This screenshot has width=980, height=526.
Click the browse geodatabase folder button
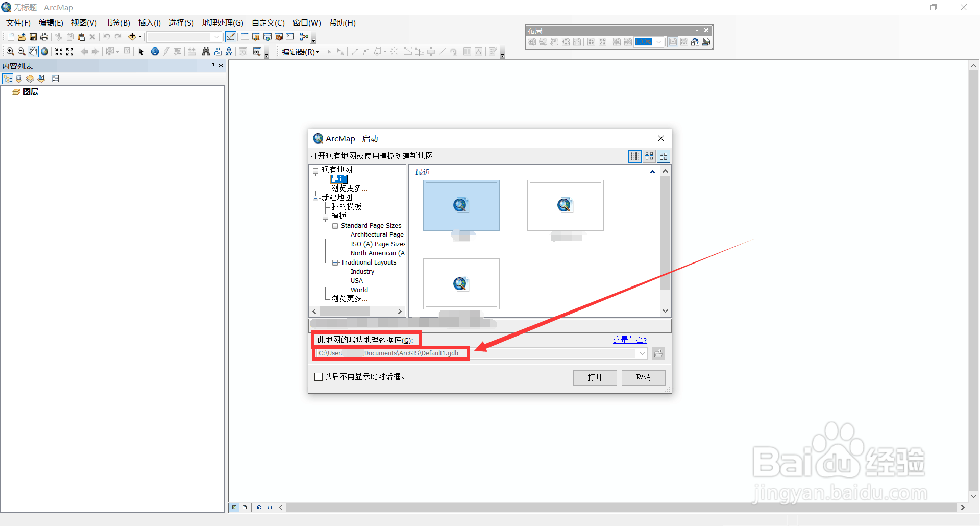click(658, 353)
